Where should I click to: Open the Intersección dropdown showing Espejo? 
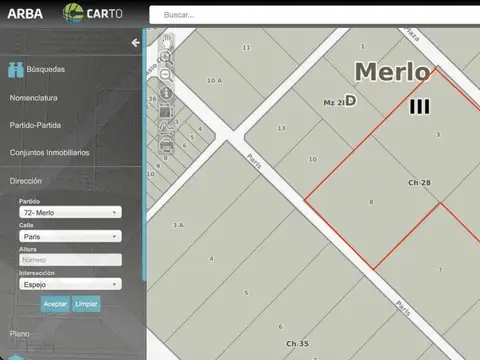(70, 284)
